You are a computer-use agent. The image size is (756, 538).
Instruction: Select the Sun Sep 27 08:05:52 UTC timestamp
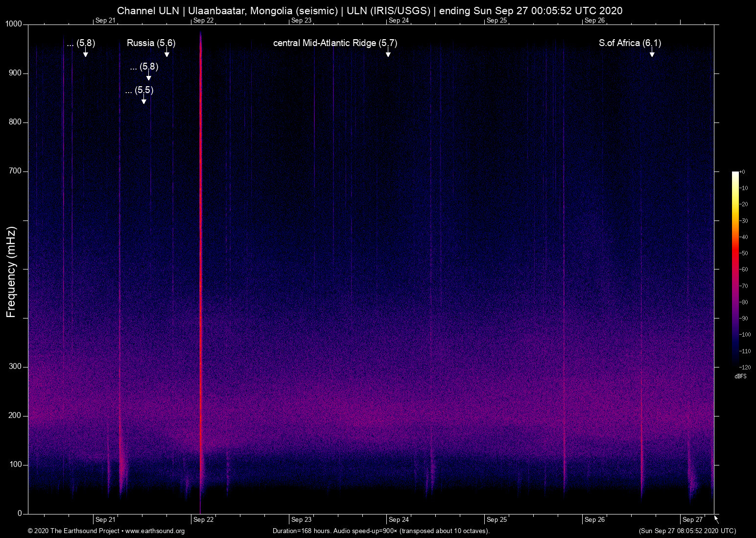pyautogui.click(x=687, y=531)
